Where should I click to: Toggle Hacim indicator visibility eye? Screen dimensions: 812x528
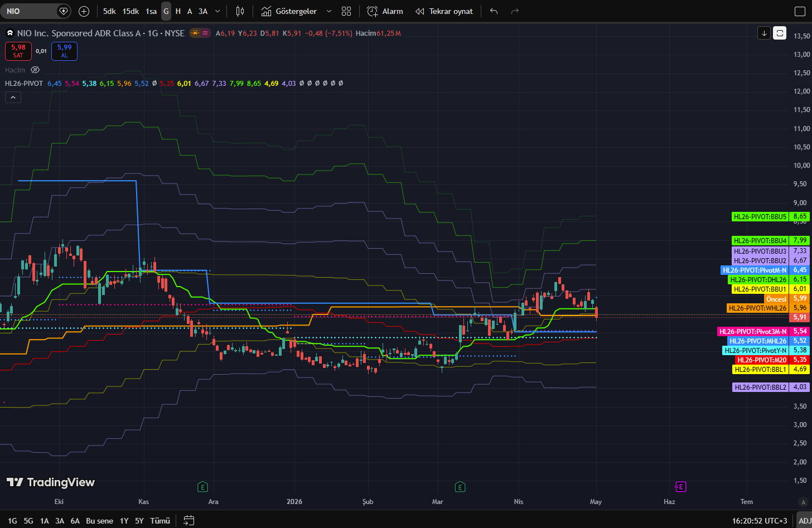[x=35, y=70]
